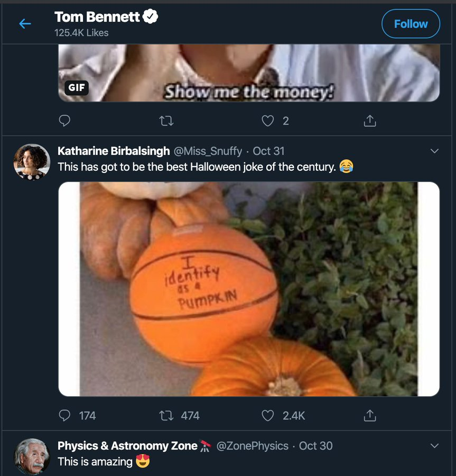Retweet the Halloween joke tweet with 474 retweets
The image size is (456, 476).
[x=166, y=416]
